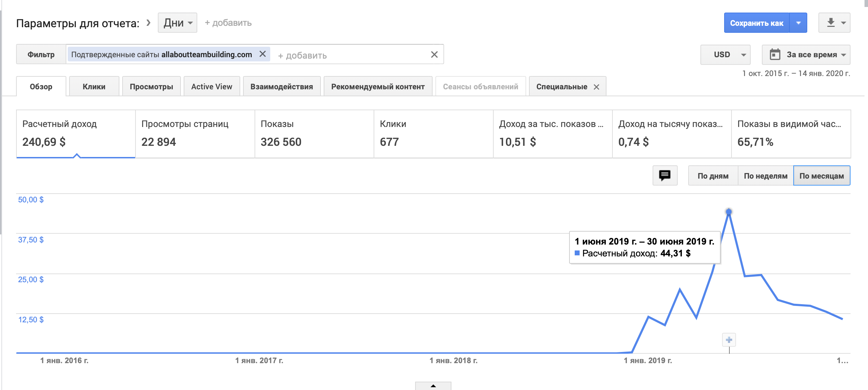
Task: Click the Сохранить как button
Action: pos(756,23)
